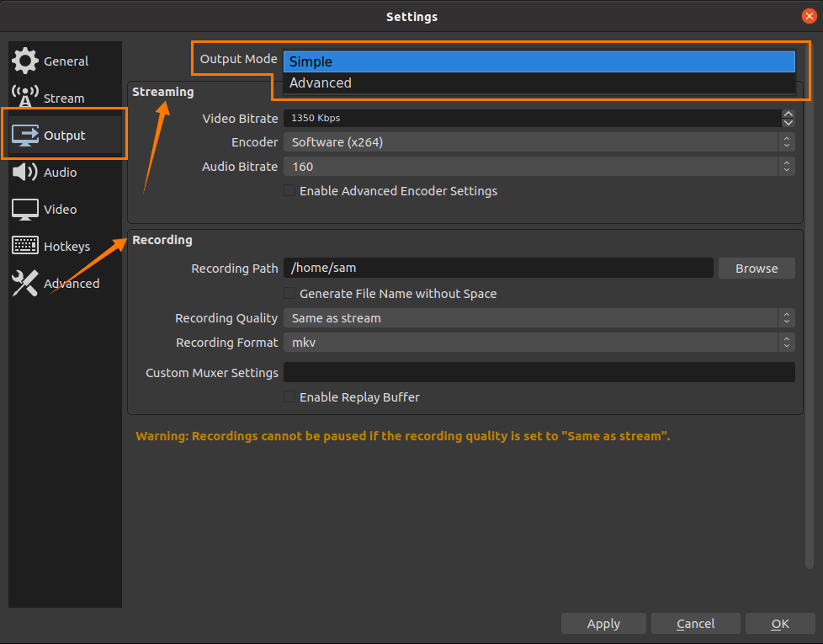Choose Simple in Output Mode list
The width and height of the screenshot is (823, 644).
[x=539, y=61]
